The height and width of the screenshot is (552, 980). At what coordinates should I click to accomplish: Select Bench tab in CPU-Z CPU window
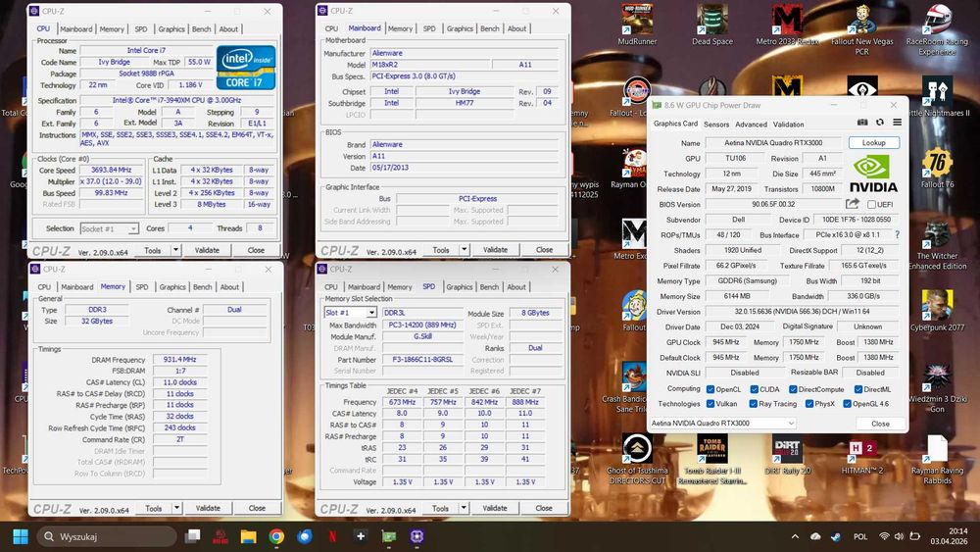tap(201, 29)
